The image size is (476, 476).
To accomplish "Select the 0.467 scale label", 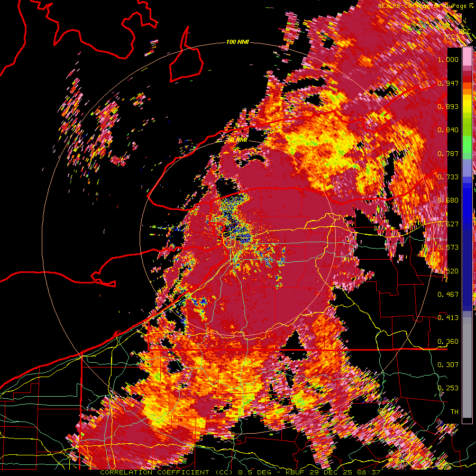I will click(448, 295).
